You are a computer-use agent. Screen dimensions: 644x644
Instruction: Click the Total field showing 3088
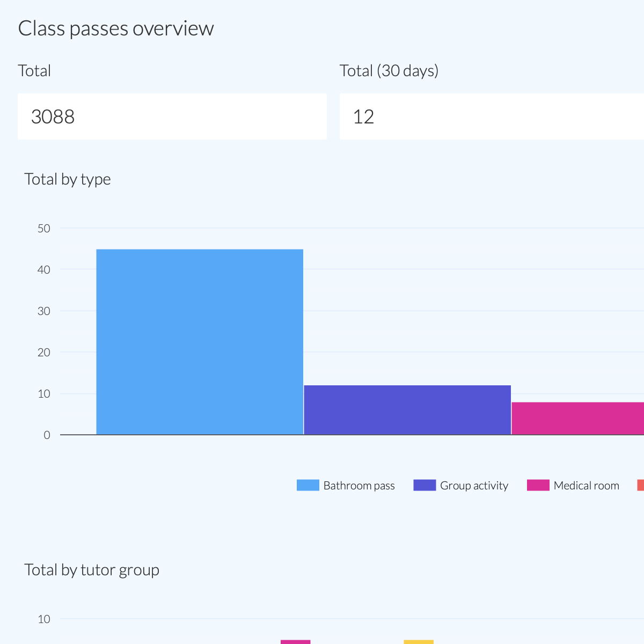click(172, 116)
